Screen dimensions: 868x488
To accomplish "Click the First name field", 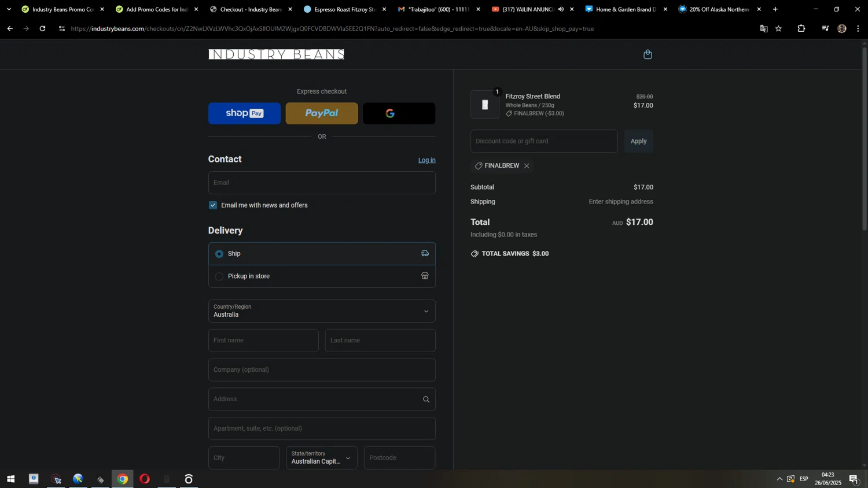I will click(263, 341).
